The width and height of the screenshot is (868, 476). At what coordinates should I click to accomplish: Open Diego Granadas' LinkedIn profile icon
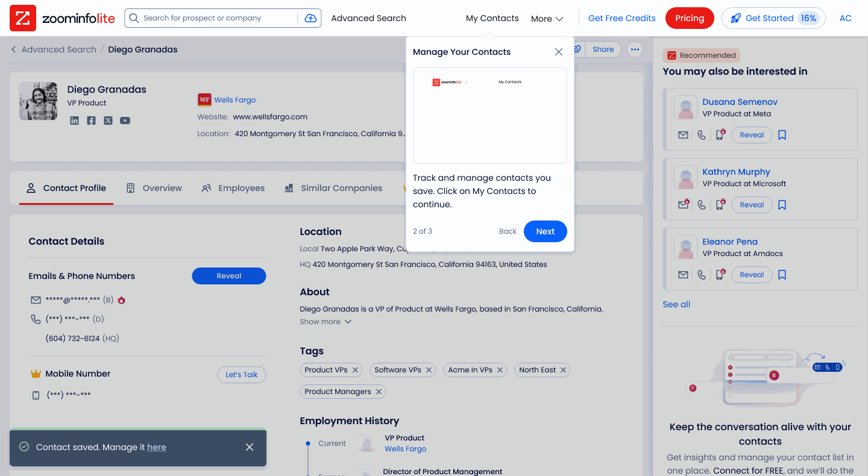(x=74, y=121)
